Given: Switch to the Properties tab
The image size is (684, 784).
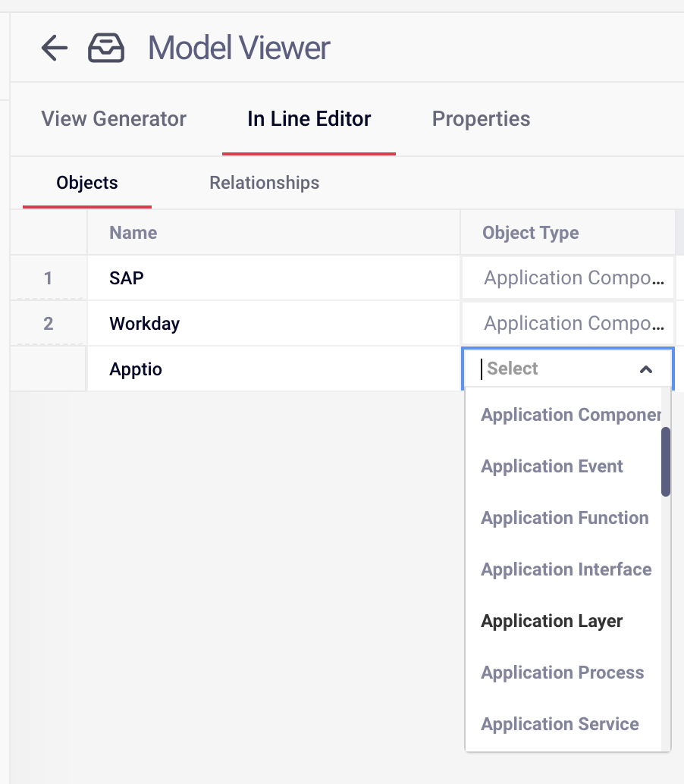Looking at the screenshot, I should pyautogui.click(x=481, y=119).
